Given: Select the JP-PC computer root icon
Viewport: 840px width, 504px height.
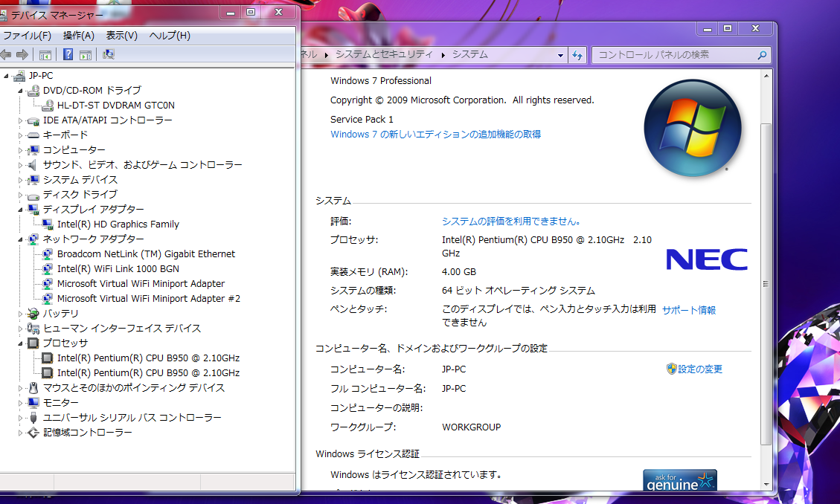Looking at the screenshot, I should click(19, 75).
